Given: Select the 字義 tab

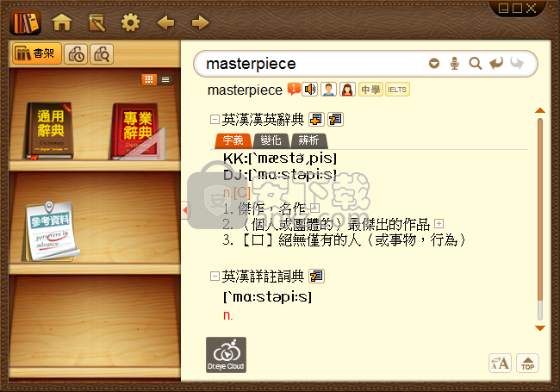Looking at the screenshot, I should click(233, 140).
